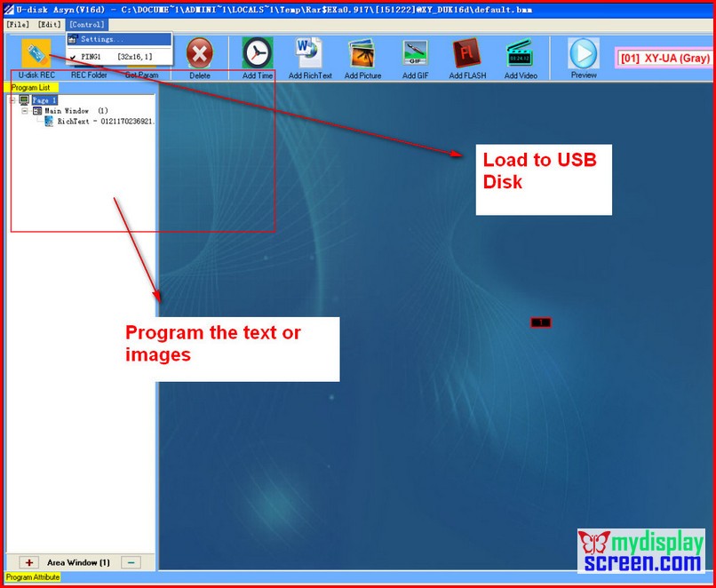Click the Add Video clapperboard icon

click(x=521, y=54)
